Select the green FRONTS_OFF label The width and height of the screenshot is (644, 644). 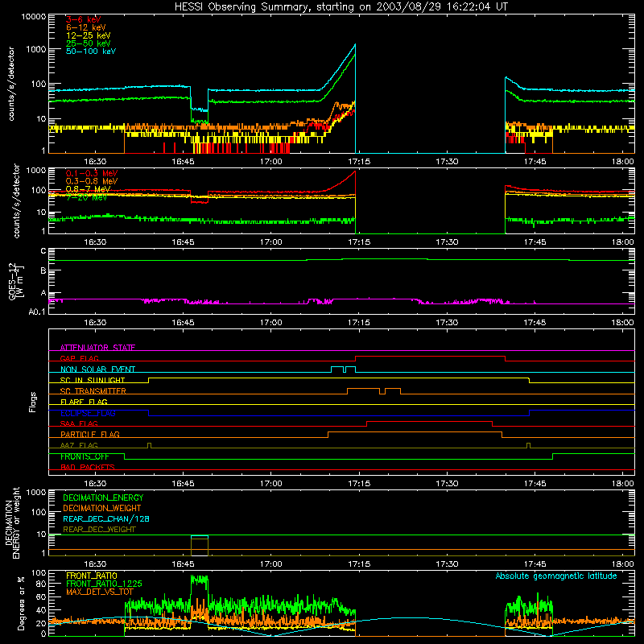click(85, 456)
